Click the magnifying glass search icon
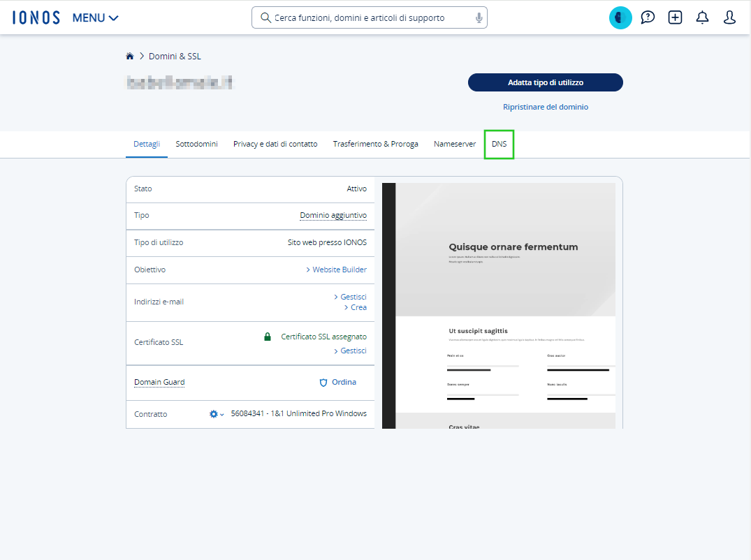The width and height of the screenshot is (751, 560). (x=265, y=17)
